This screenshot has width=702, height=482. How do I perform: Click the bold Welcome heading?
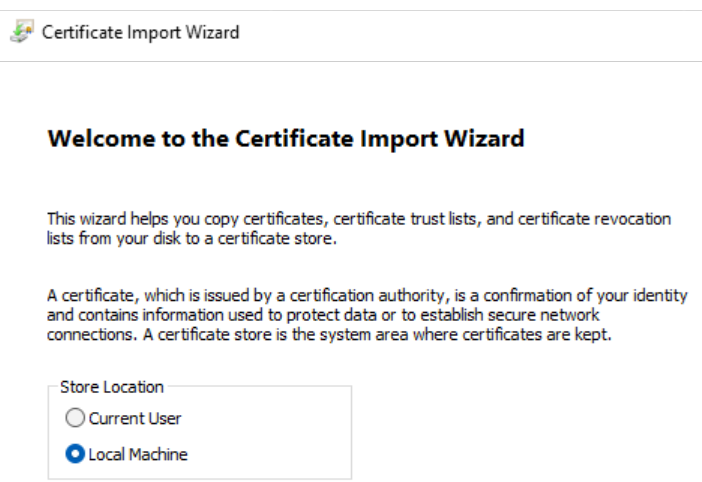coord(285,139)
